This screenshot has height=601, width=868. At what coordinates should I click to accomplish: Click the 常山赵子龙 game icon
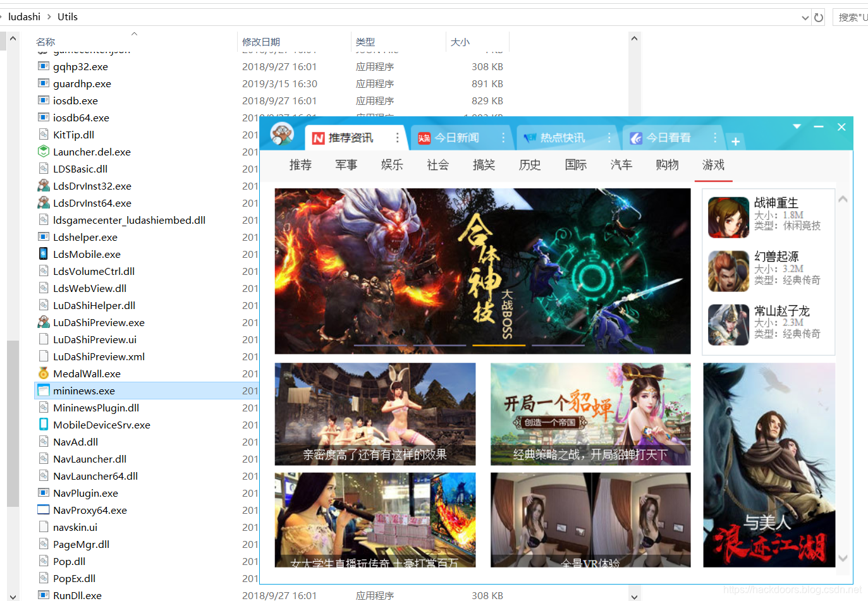tap(728, 325)
